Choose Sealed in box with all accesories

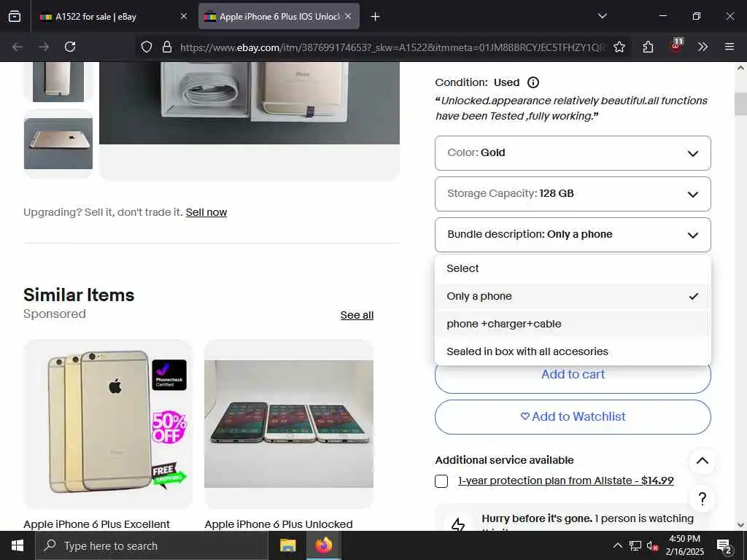pos(573,351)
